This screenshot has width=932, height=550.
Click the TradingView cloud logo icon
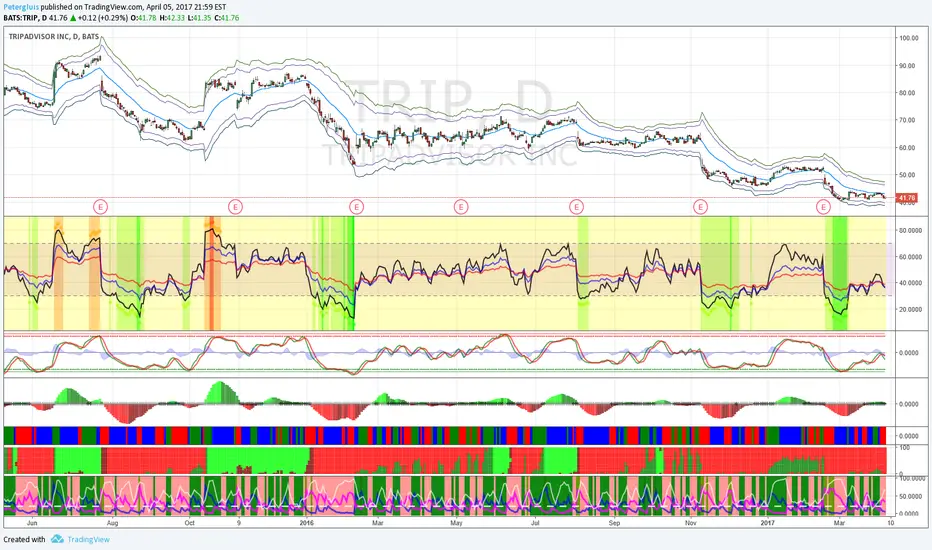pos(57,539)
